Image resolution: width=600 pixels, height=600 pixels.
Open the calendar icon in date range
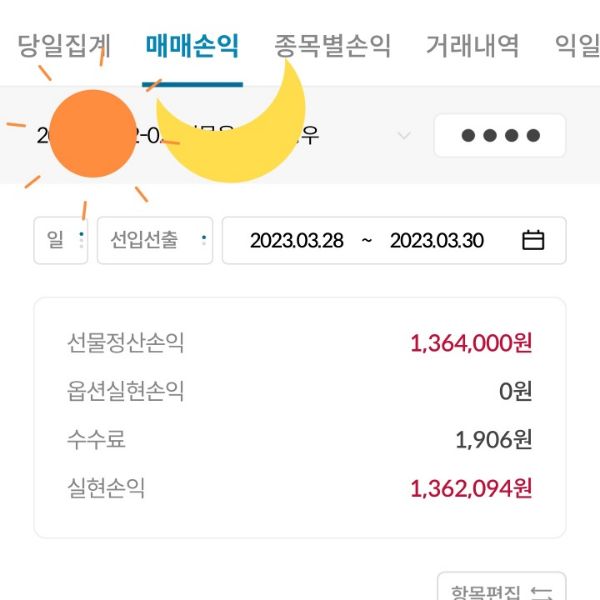(533, 240)
